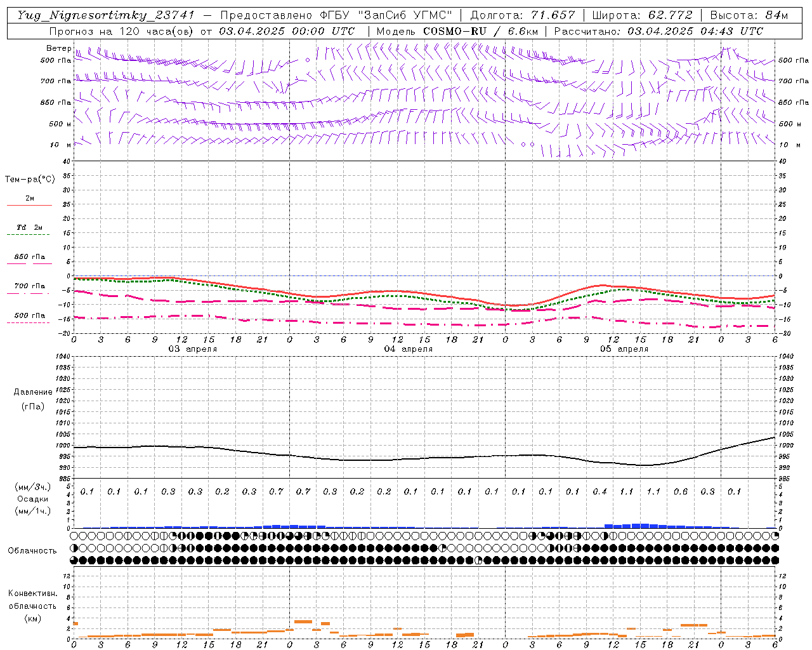Click the Широта: 62.772 value

point(642,15)
